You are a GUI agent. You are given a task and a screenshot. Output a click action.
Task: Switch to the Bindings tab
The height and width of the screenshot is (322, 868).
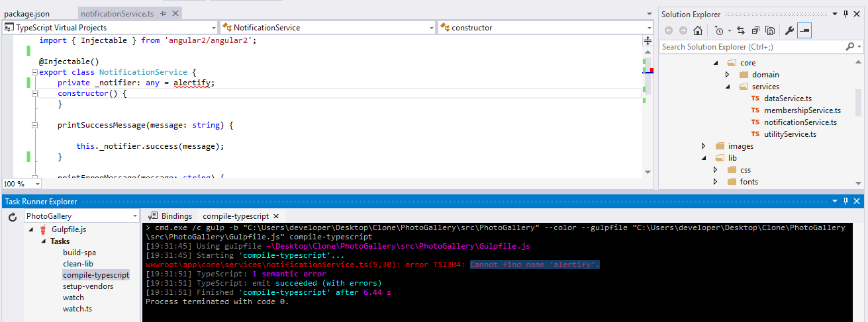[x=171, y=216]
